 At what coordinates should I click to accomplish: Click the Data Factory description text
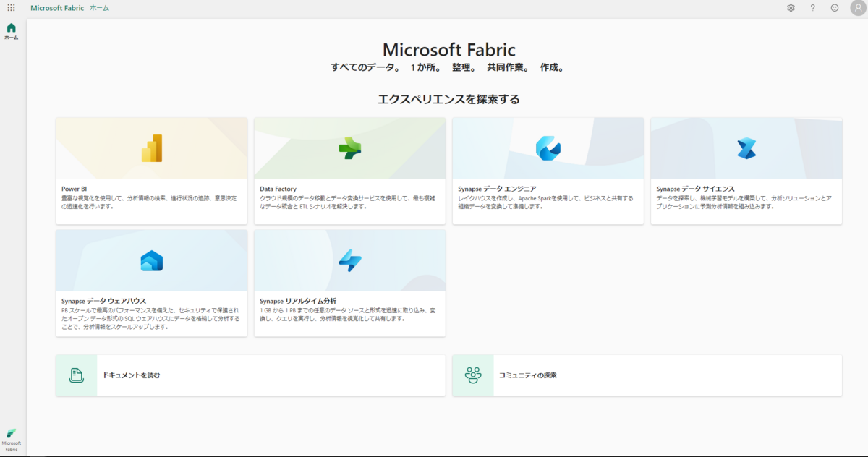coord(347,202)
